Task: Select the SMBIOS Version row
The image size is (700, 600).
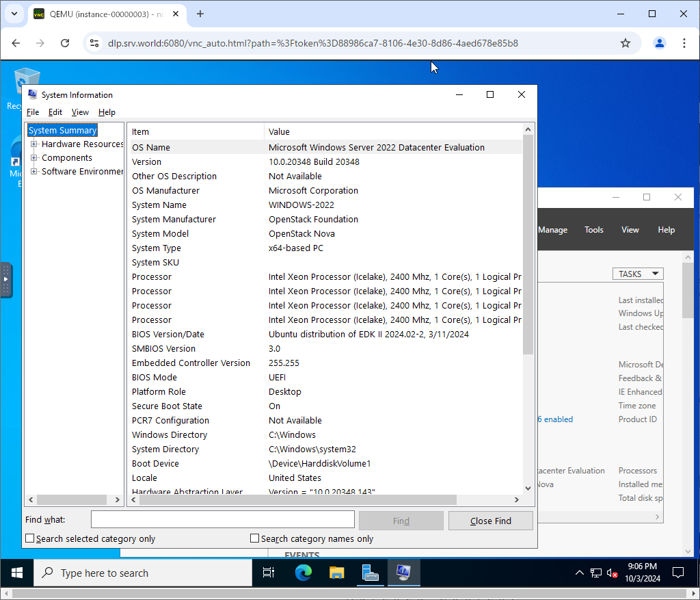Action: (x=326, y=348)
